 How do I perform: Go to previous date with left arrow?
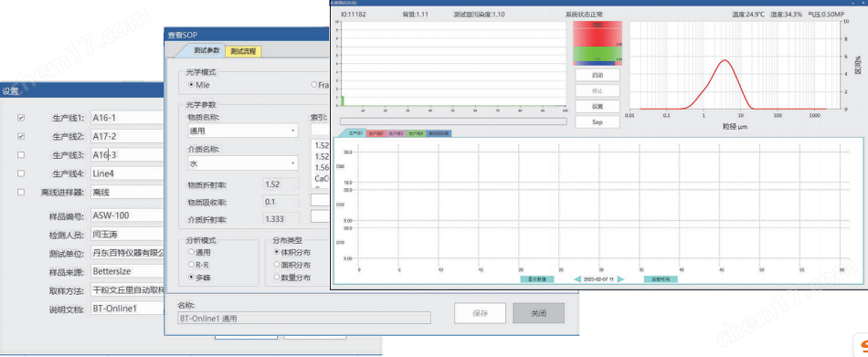coord(577,279)
